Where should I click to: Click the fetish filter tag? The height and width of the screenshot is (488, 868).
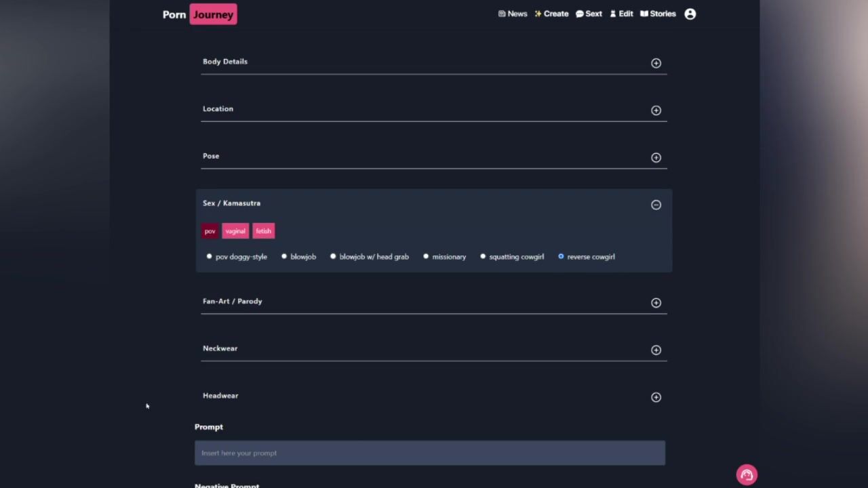(263, 231)
